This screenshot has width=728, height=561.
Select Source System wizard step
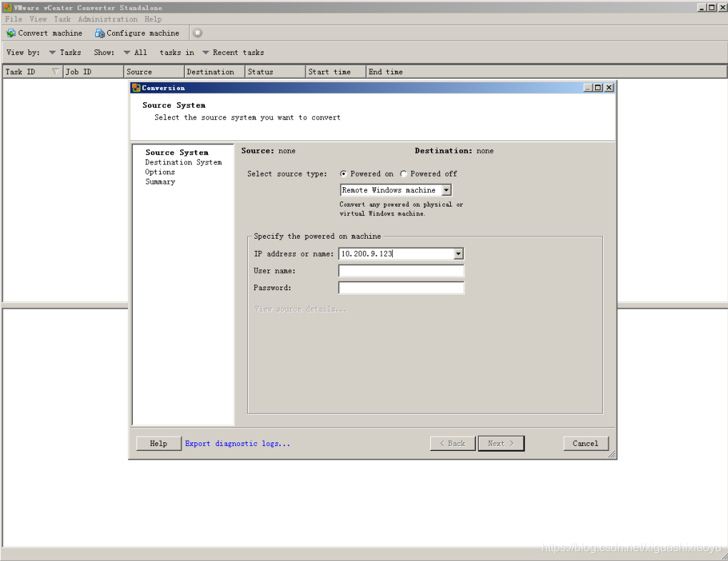(x=177, y=152)
